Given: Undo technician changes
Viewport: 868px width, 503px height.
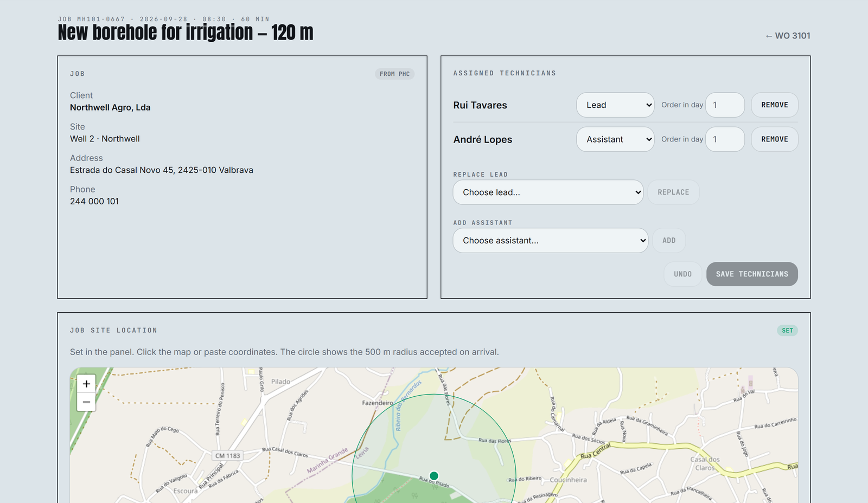Looking at the screenshot, I should pos(682,274).
